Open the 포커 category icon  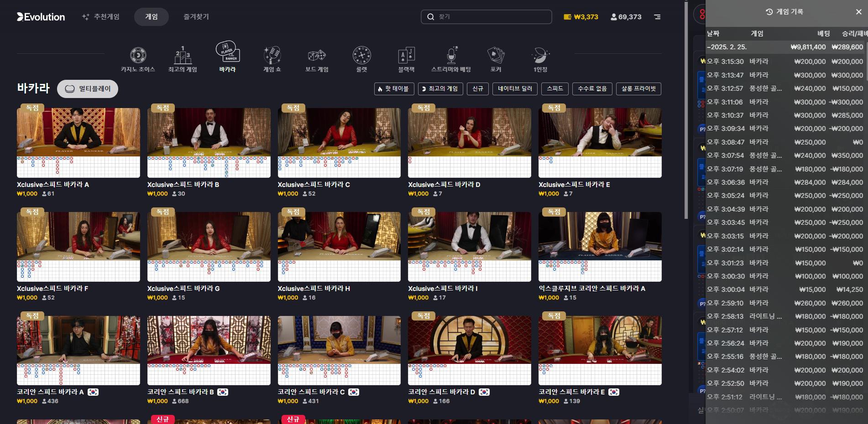point(496,56)
